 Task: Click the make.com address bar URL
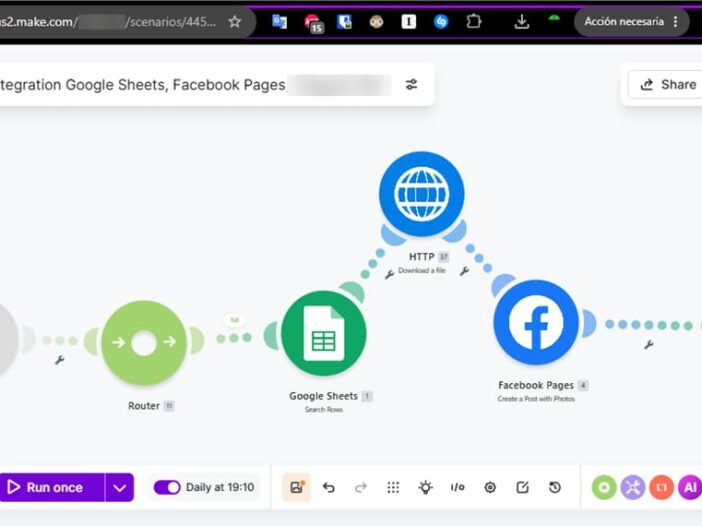tap(108, 21)
